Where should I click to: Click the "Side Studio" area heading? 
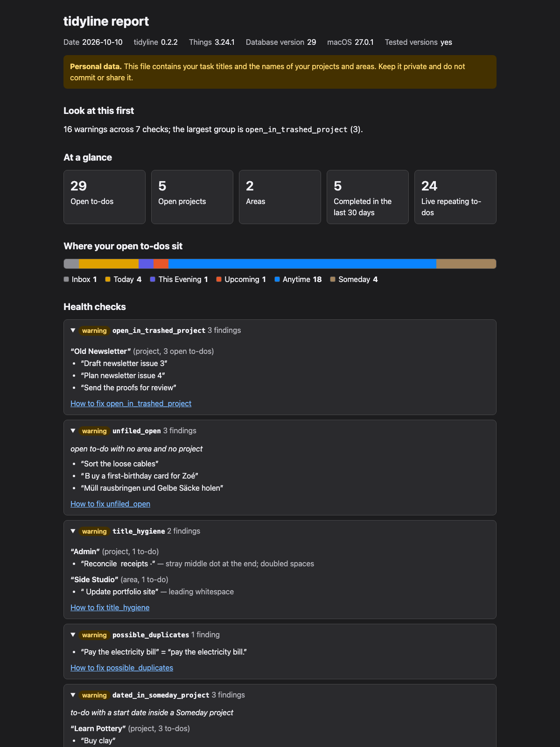[x=94, y=579]
